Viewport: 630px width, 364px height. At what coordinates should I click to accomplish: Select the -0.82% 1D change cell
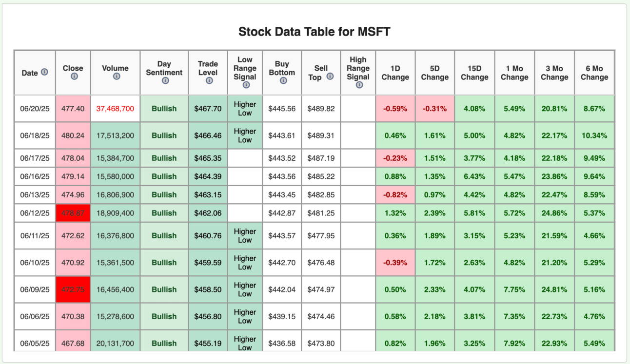pyautogui.click(x=395, y=195)
